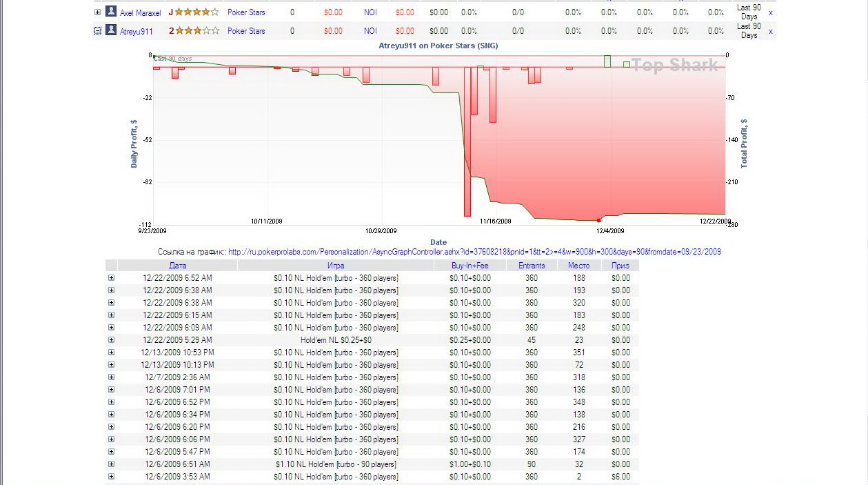Click the Axel Maraxel player avatar icon
Screen dimensions: 868x485
click(111, 12)
